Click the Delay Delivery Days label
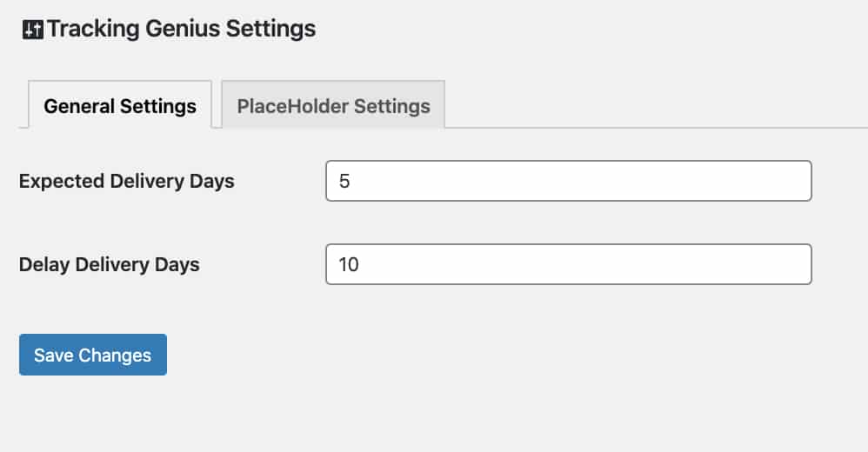 point(109,264)
